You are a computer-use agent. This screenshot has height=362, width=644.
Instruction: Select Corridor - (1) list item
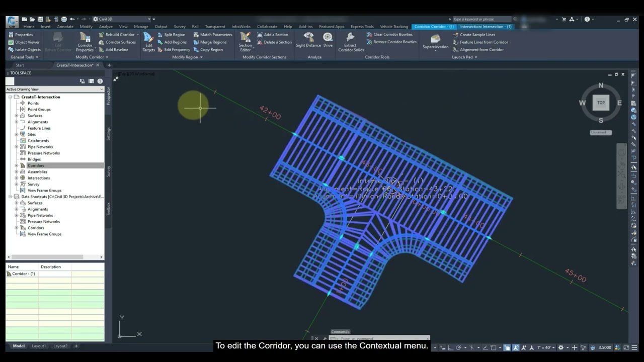[24, 274]
